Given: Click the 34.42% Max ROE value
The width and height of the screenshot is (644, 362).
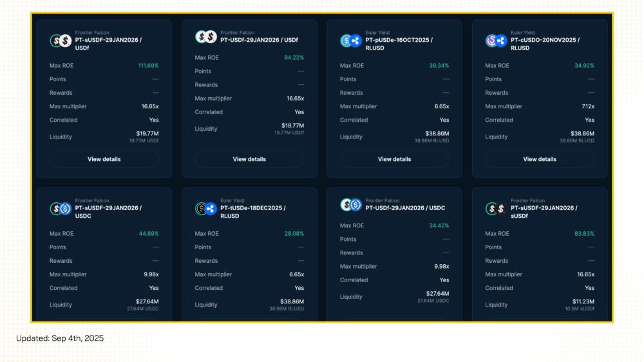Looking at the screenshot, I should [439, 226].
